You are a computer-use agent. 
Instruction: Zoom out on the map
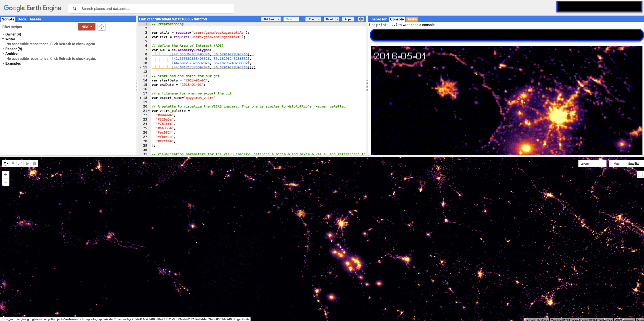6,182
